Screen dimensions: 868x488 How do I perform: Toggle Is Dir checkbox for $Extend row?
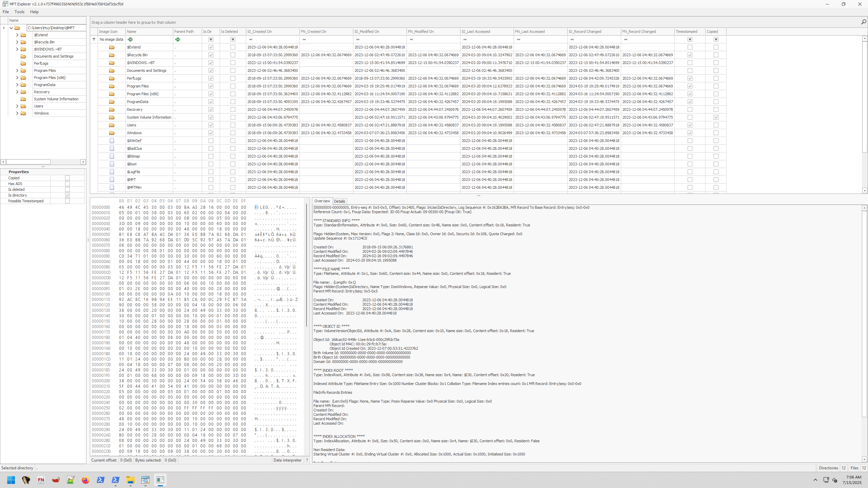pyautogui.click(x=211, y=47)
